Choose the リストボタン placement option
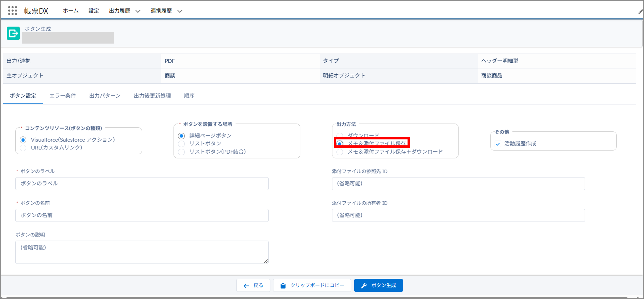The width and height of the screenshot is (644, 299). pos(181,144)
